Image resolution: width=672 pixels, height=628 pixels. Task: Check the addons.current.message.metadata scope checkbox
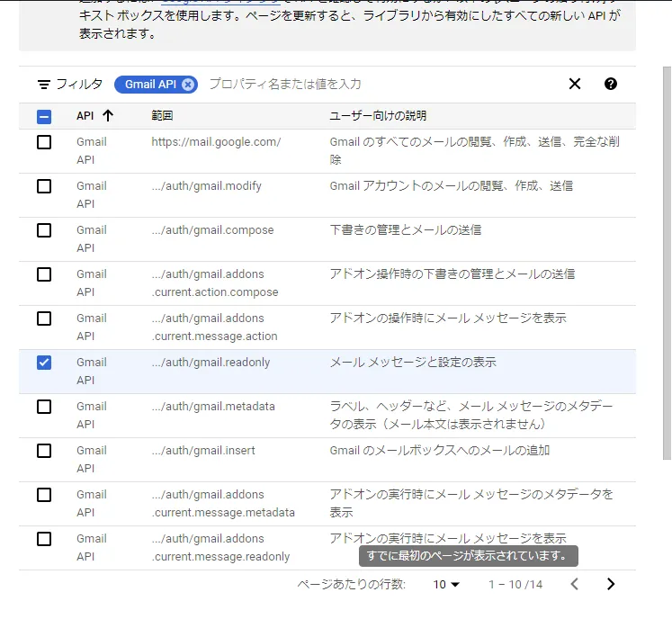44,495
